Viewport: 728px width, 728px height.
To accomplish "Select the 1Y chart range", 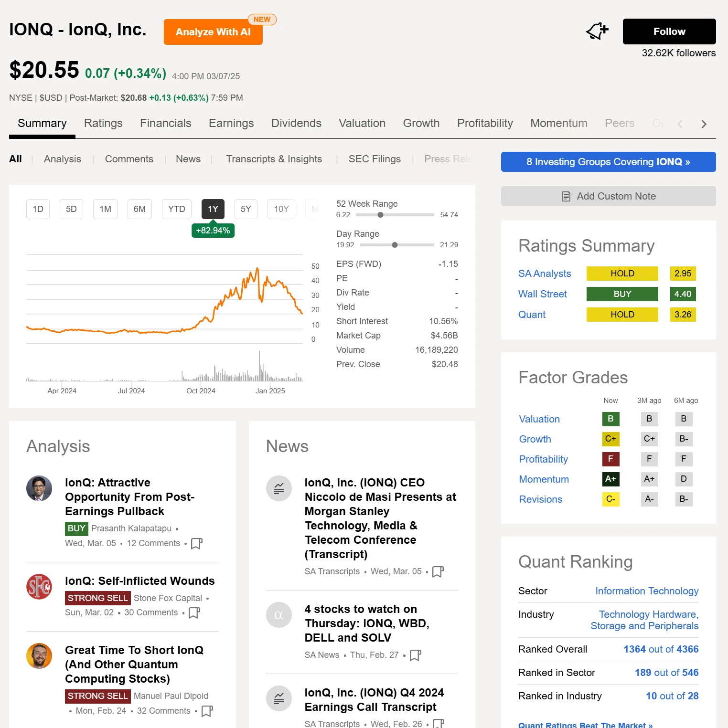I will click(x=213, y=209).
